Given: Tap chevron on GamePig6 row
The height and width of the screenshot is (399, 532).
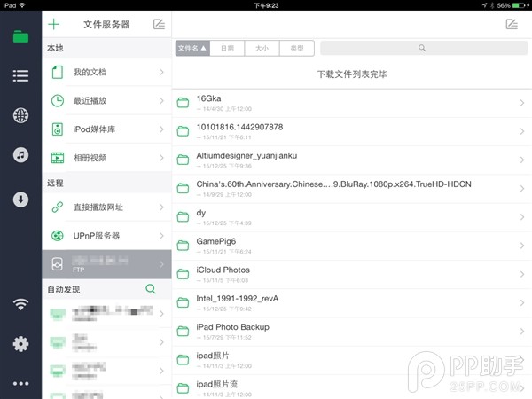Looking at the screenshot, I should pos(522,246).
